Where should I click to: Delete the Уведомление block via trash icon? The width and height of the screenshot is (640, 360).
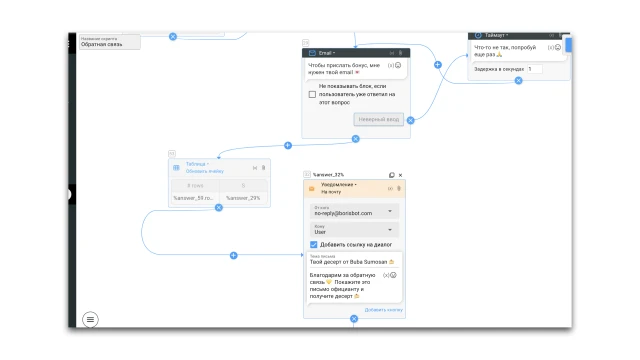point(399,189)
